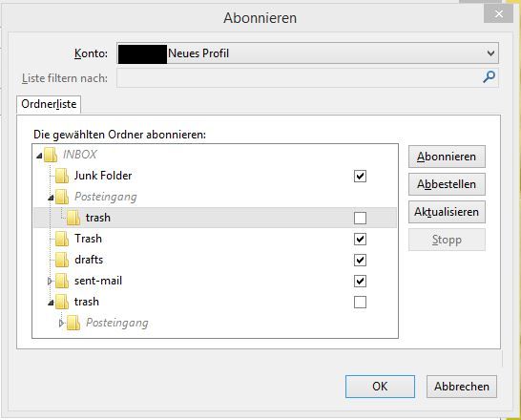Click the sent-mail folder icon
The image size is (521, 420).
[x=62, y=281]
